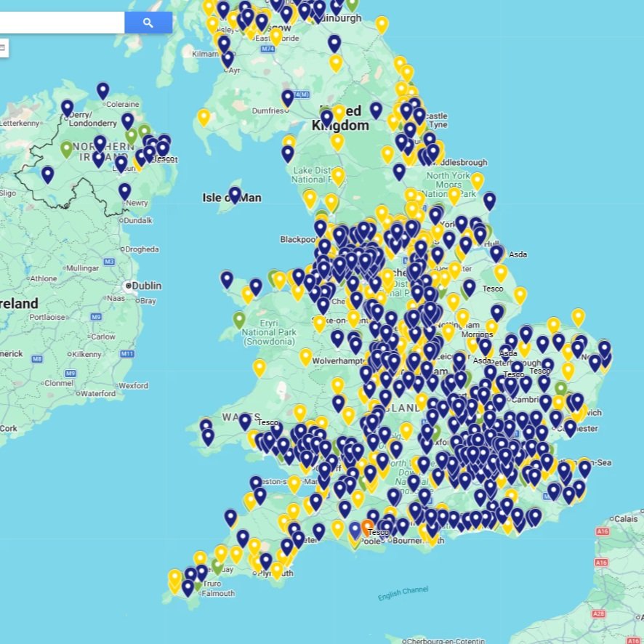Click the Drogheda town label
The height and width of the screenshot is (644, 644).
click(142, 249)
